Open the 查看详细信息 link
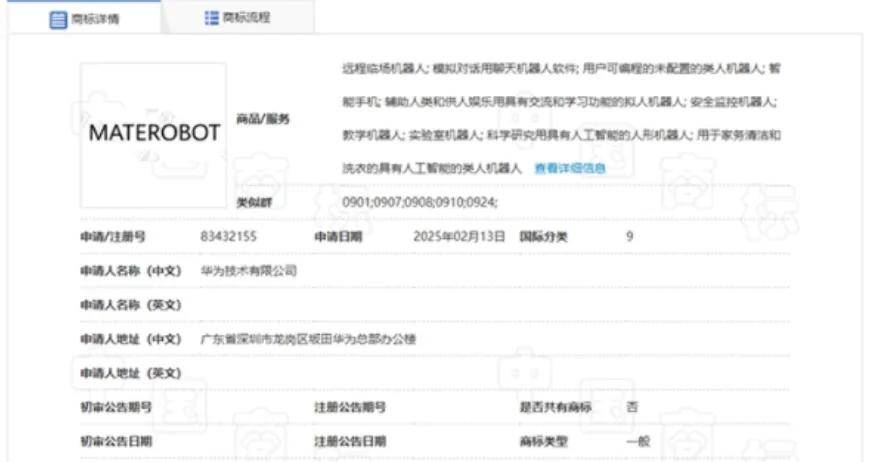 pos(570,168)
